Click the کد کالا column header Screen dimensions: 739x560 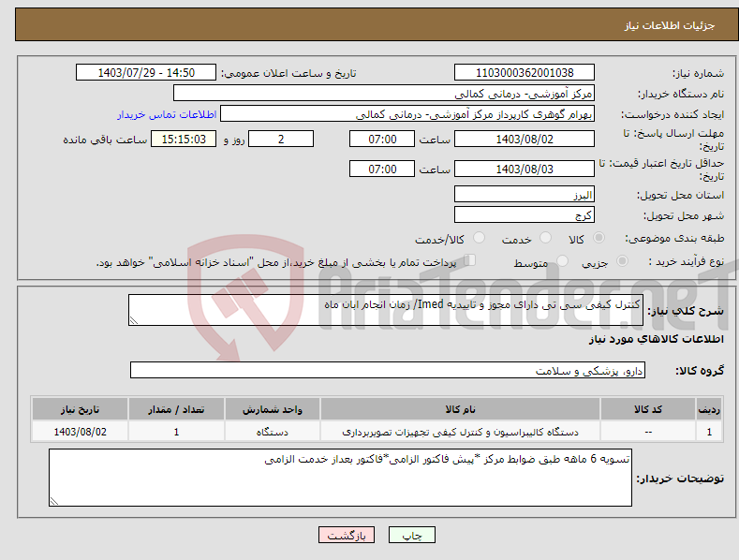coord(648,409)
